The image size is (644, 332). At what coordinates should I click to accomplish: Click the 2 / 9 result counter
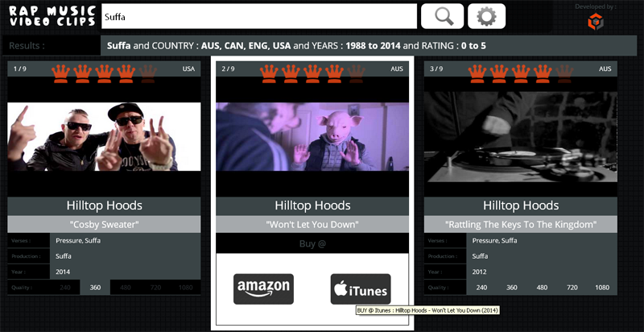228,68
